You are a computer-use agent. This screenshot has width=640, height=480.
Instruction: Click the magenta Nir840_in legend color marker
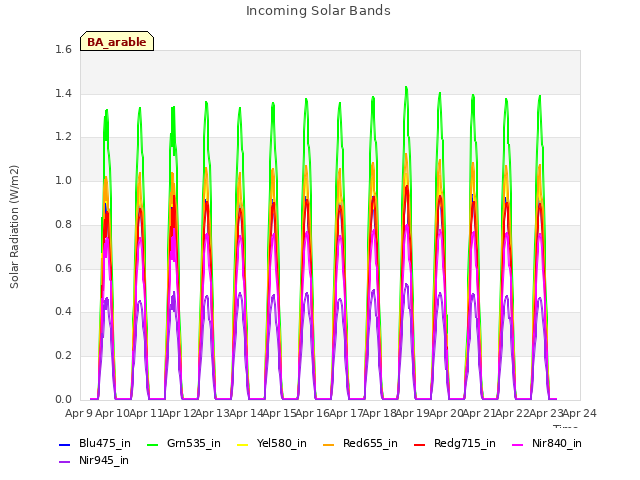(x=518, y=444)
